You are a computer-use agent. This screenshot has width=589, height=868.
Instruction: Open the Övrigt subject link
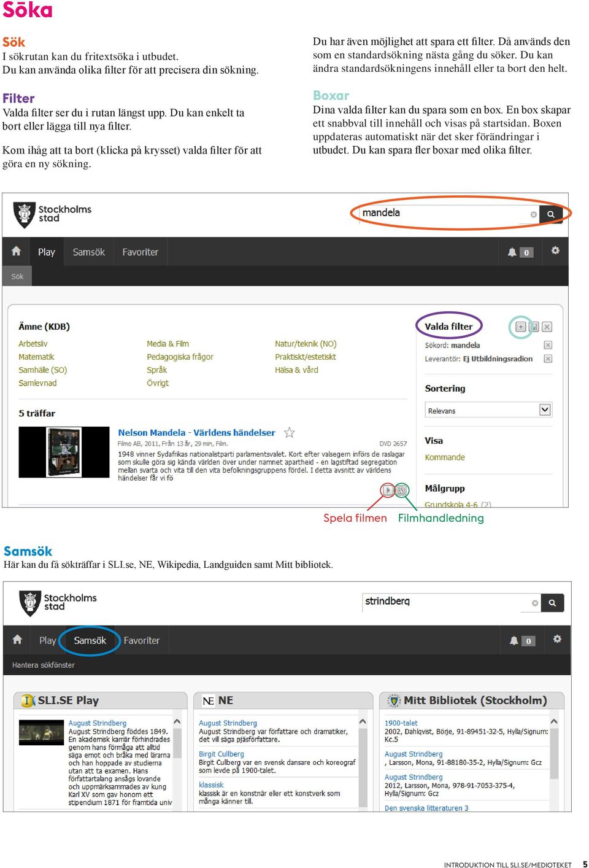click(x=158, y=383)
